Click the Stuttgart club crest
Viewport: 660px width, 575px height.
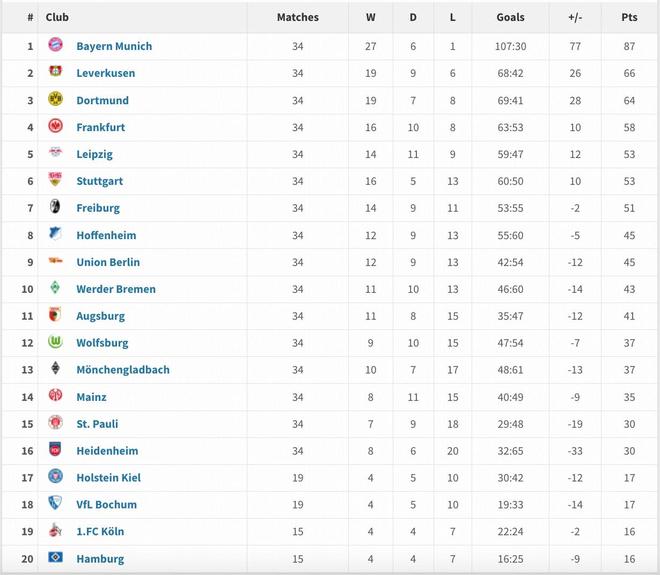tap(55, 181)
